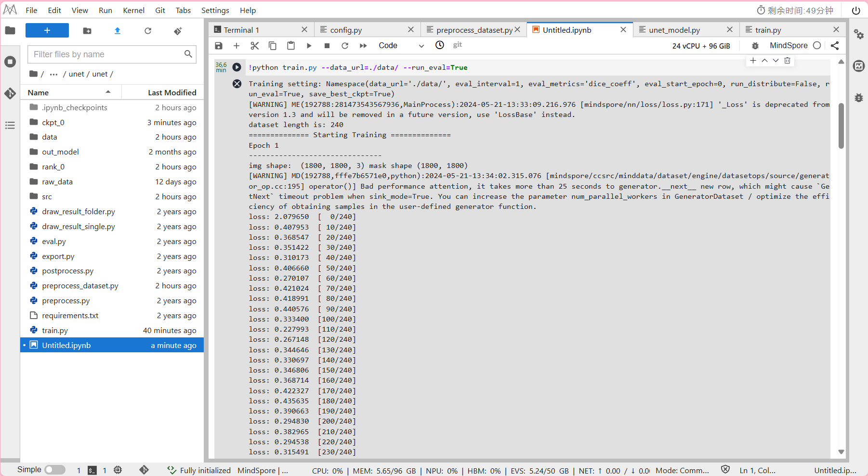Open the running terminals and kernels panel
Image resolution: width=868 pixels, height=476 pixels.
[10, 62]
